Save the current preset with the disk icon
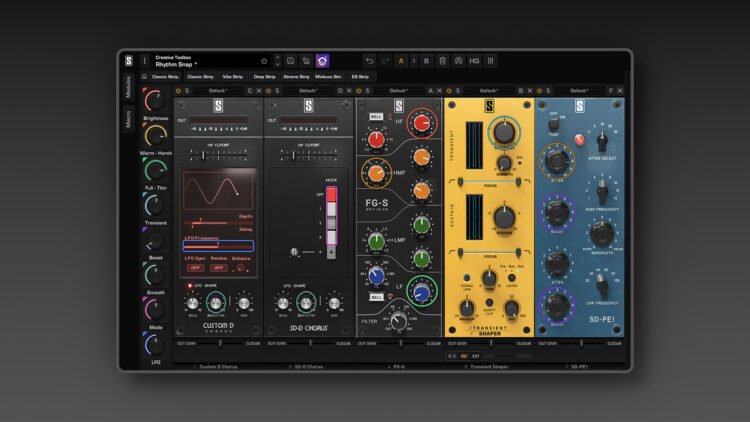Viewport: 750px width, 422px height. click(x=290, y=61)
